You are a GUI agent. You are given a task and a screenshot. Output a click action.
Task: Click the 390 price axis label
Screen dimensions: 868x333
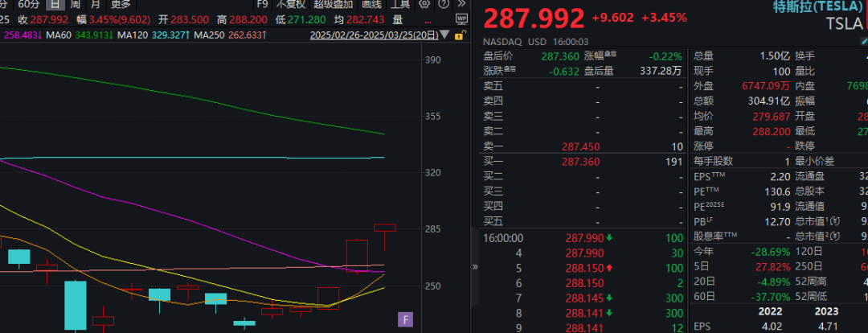(x=432, y=60)
